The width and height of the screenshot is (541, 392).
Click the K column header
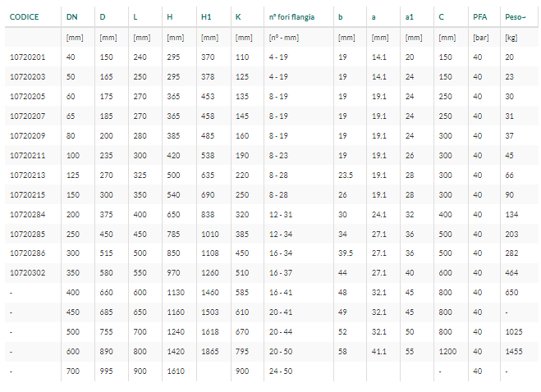238,17
